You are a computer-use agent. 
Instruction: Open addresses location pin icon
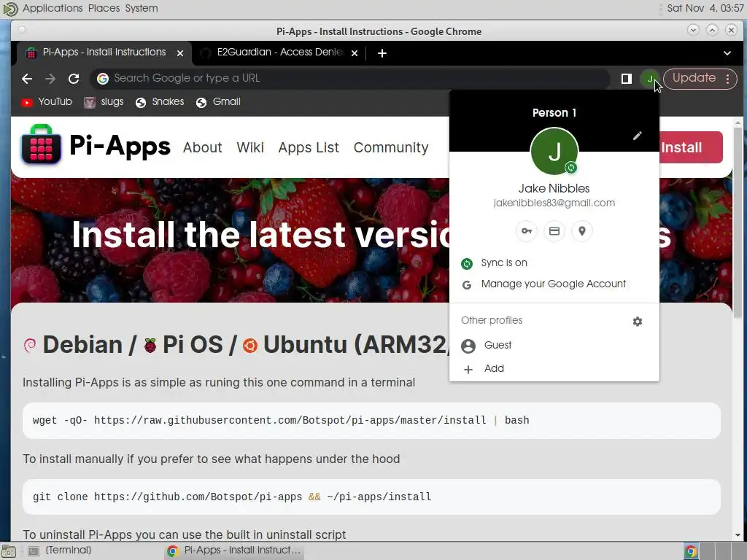(x=581, y=231)
